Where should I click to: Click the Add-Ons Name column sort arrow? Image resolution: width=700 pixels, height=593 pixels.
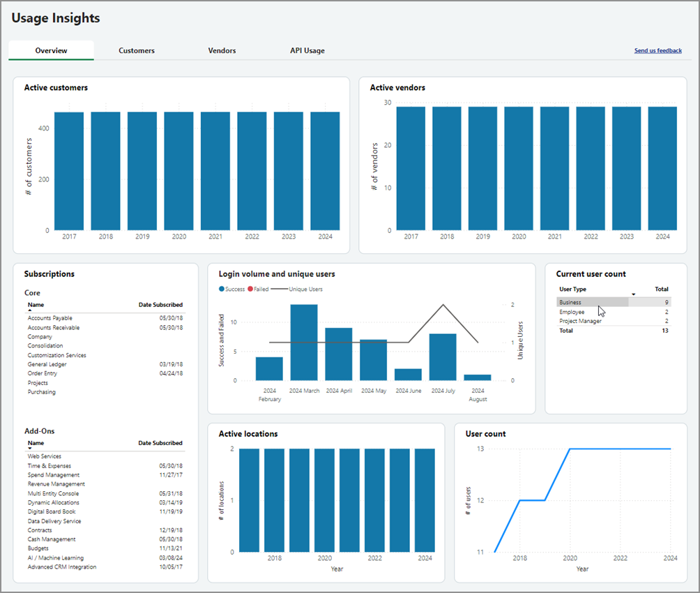tap(30, 449)
